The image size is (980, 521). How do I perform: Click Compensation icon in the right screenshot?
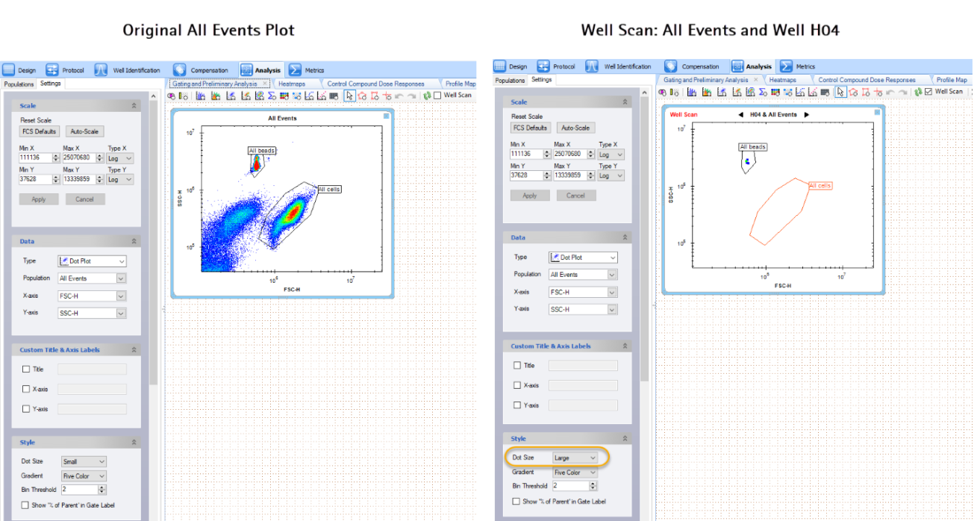pyautogui.click(x=671, y=66)
